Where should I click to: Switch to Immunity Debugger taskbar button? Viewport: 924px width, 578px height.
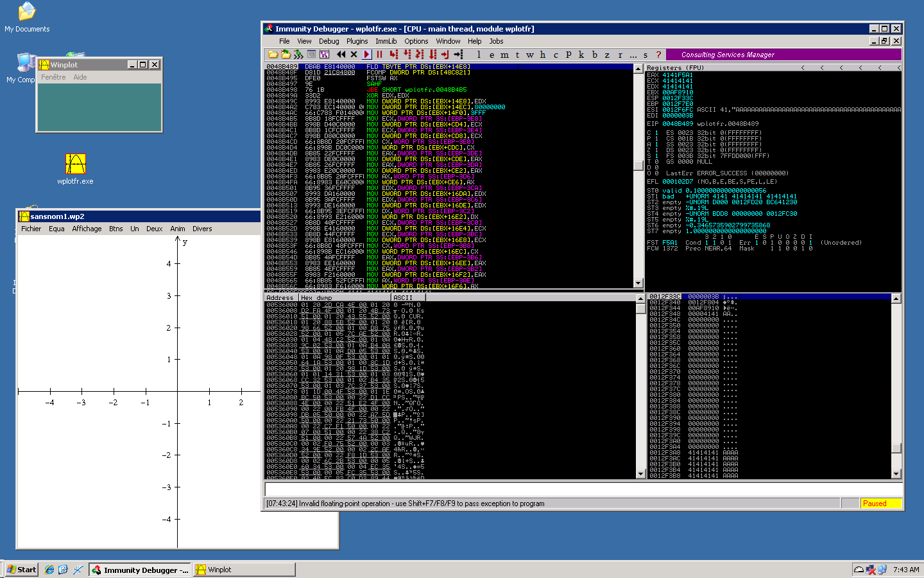click(x=140, y=570)
